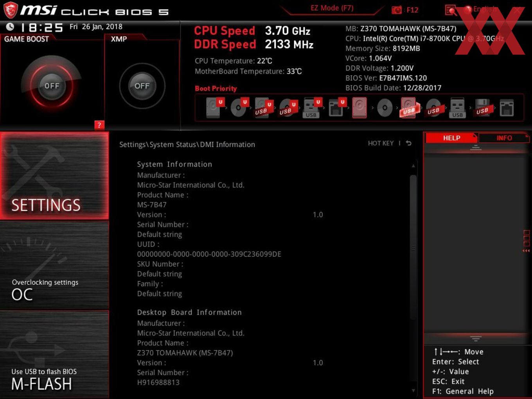Toggle the GAME BOOST dial
532x399 pixels.
[52, 86]
